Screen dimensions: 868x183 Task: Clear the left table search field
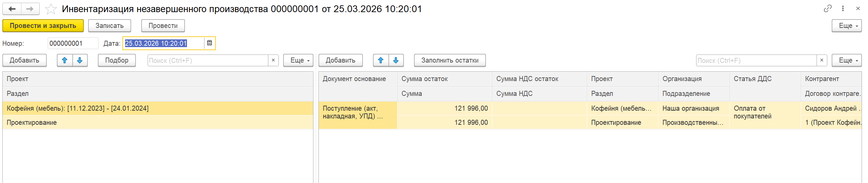(x=273, y=60)
